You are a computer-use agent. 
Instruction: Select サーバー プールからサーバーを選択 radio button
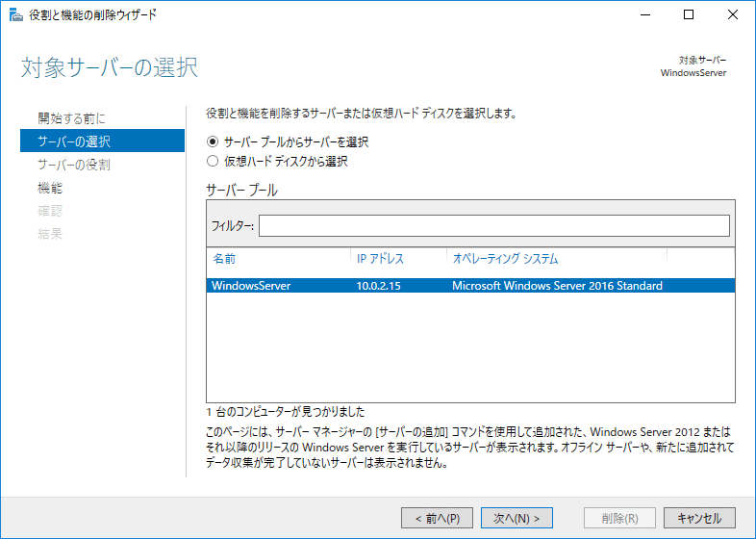point(214,141)
